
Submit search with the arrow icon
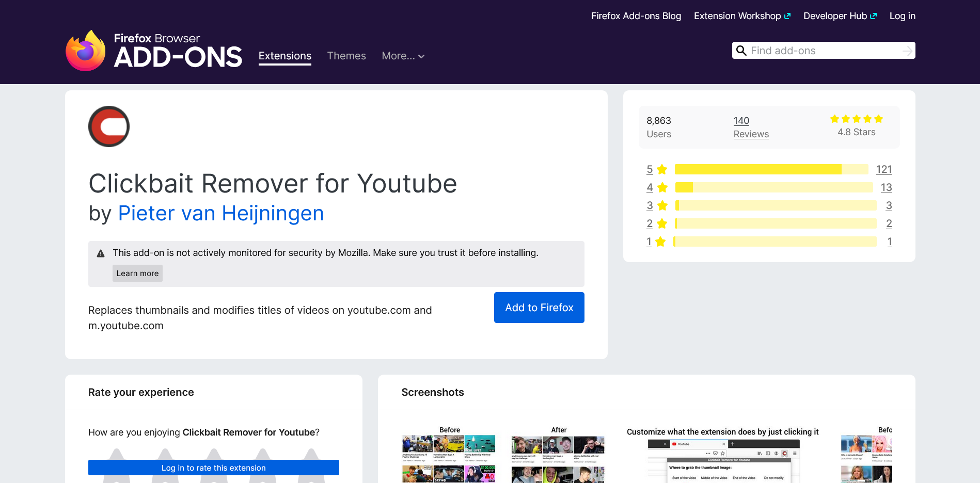click(x=907, y=51)
